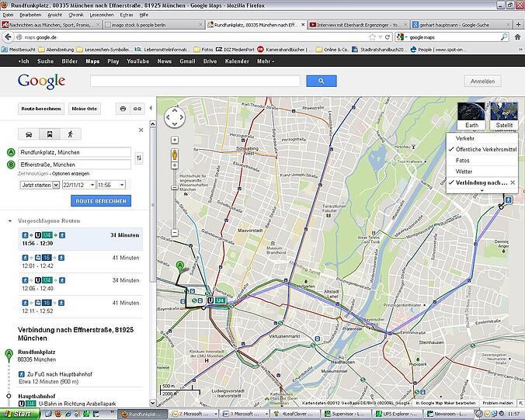The image size is (525, 420).
Task: Open the date 22/11/12 dropdown
Action: (x=78, y=185)
